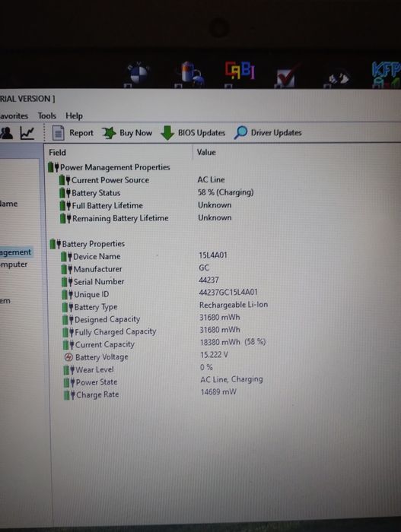Click the '18380 mWh (58 %)' value

coord(233,342)
